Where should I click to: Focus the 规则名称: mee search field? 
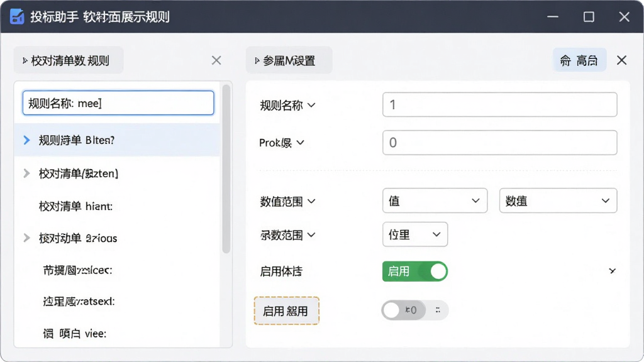pyautogui.click(x=118, y=103)
